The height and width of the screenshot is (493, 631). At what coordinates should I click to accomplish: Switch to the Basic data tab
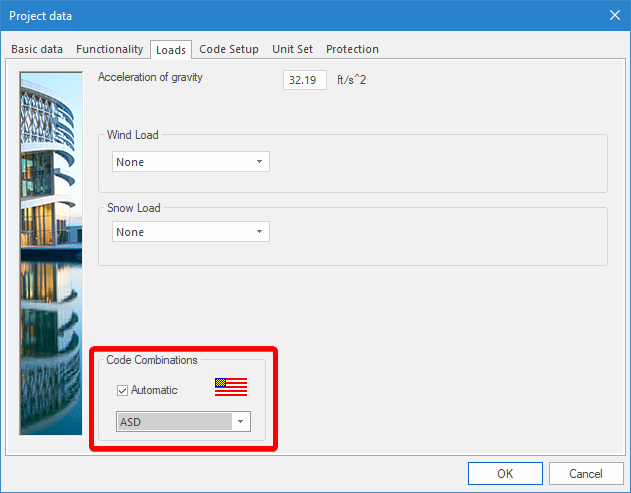37,49
